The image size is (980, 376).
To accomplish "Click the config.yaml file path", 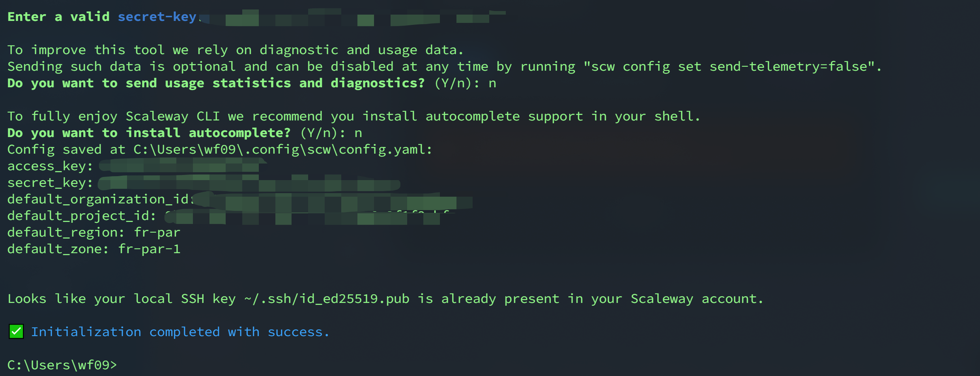I will point(282,150).
